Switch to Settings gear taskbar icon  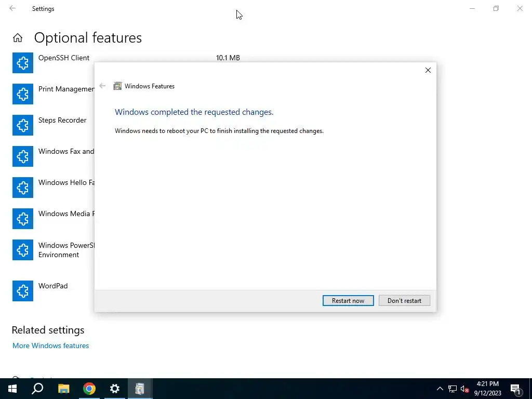click(115, 389)
